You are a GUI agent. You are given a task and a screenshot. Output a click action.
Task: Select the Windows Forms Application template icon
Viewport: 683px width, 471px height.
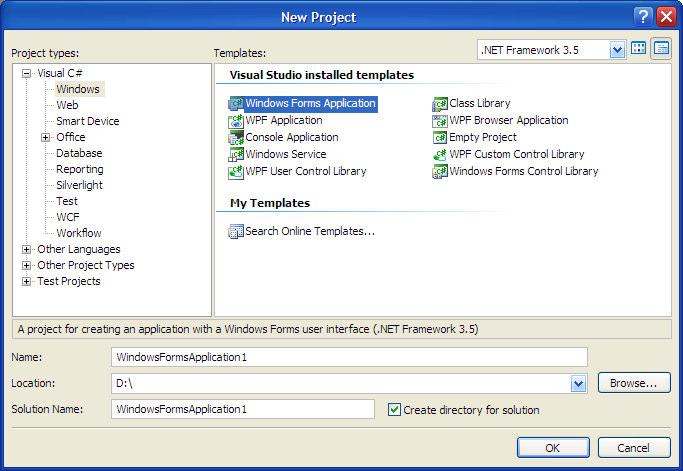click(x=236, y=104)
